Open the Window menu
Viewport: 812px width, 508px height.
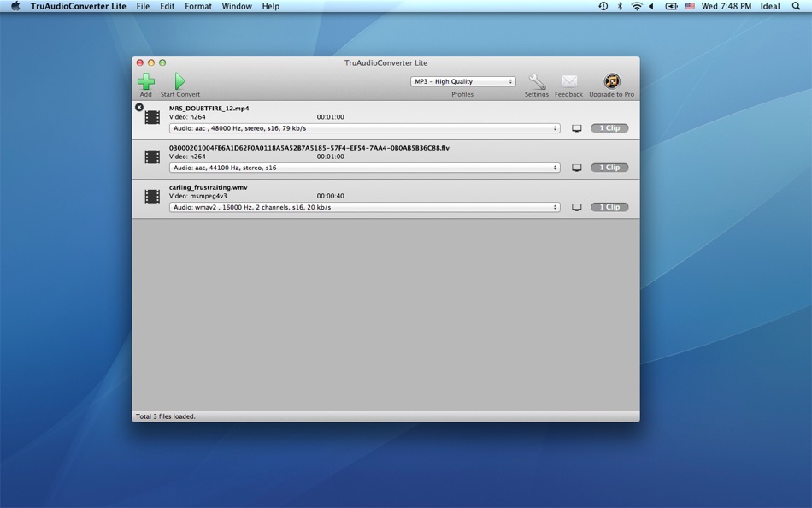click(x=237, y=6)
